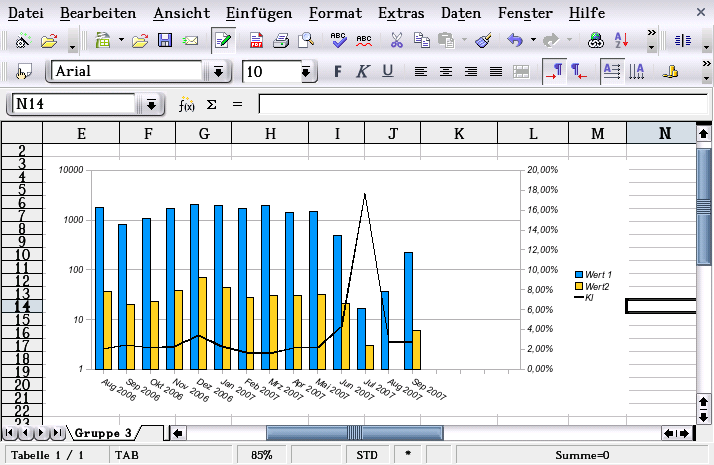Expand the font size dropdown
The image size is (714, 465).
306,72
